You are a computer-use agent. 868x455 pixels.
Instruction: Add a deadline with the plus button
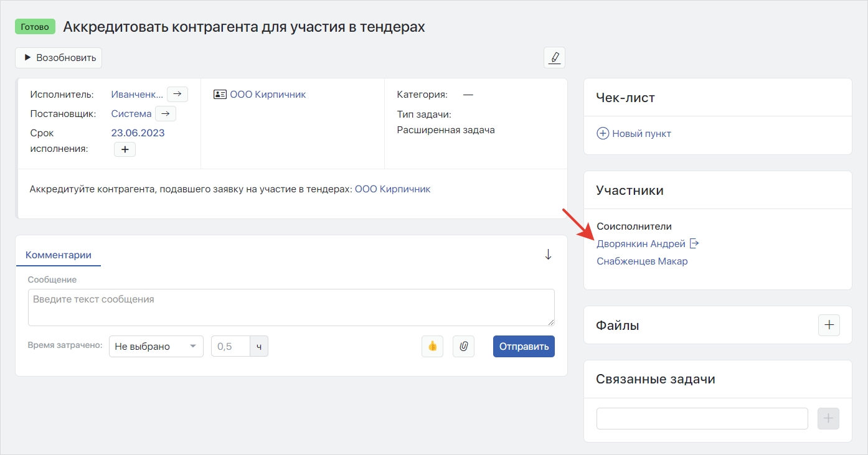coord(125,149)
